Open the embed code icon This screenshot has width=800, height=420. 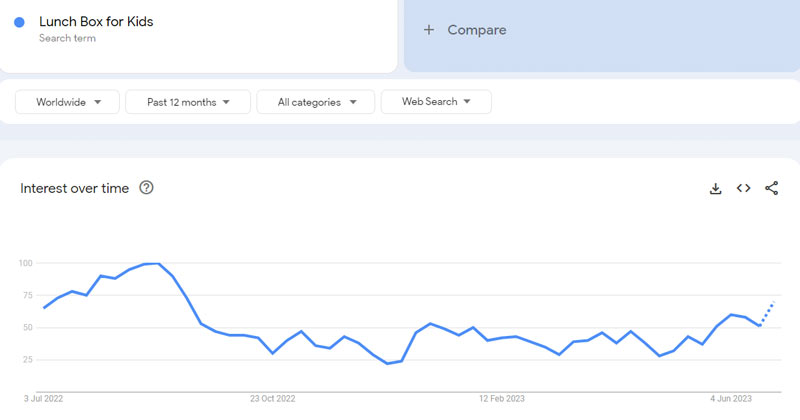click(x=744, y=188)
